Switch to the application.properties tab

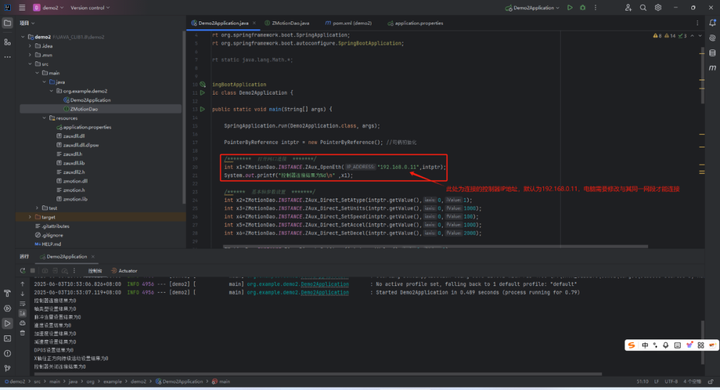coord(416,23)
